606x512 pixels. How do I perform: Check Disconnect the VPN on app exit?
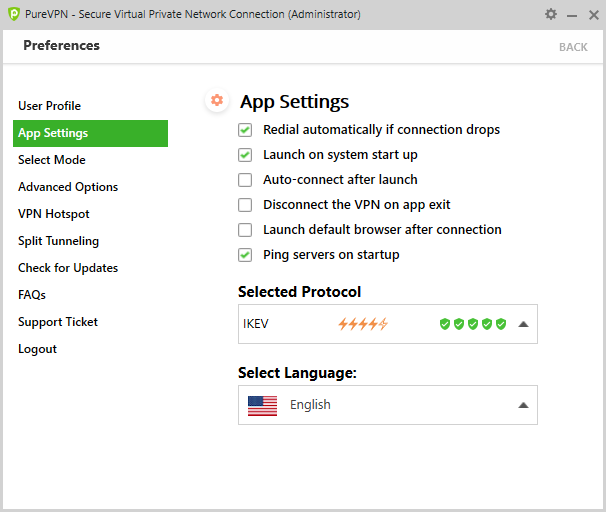245,205
